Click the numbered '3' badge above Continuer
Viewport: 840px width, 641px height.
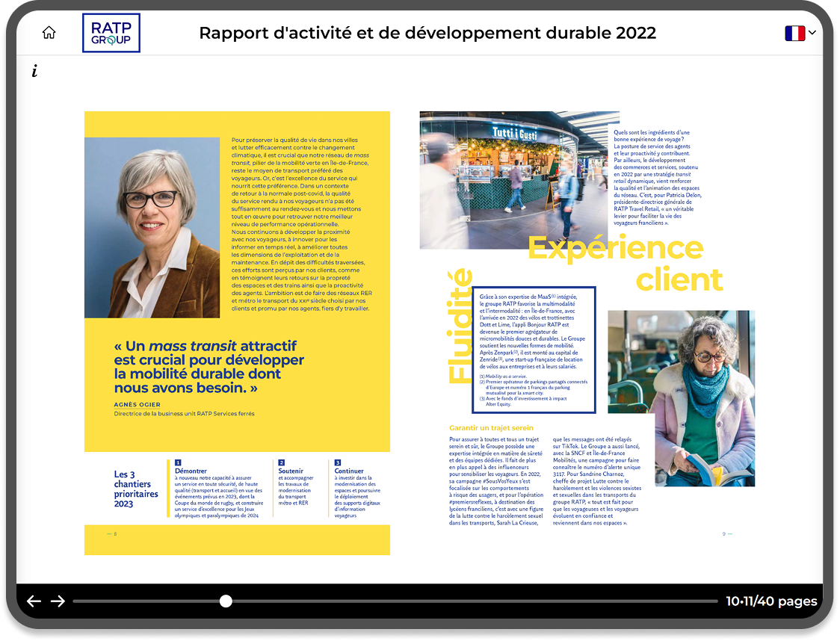[x=338, y=462]
